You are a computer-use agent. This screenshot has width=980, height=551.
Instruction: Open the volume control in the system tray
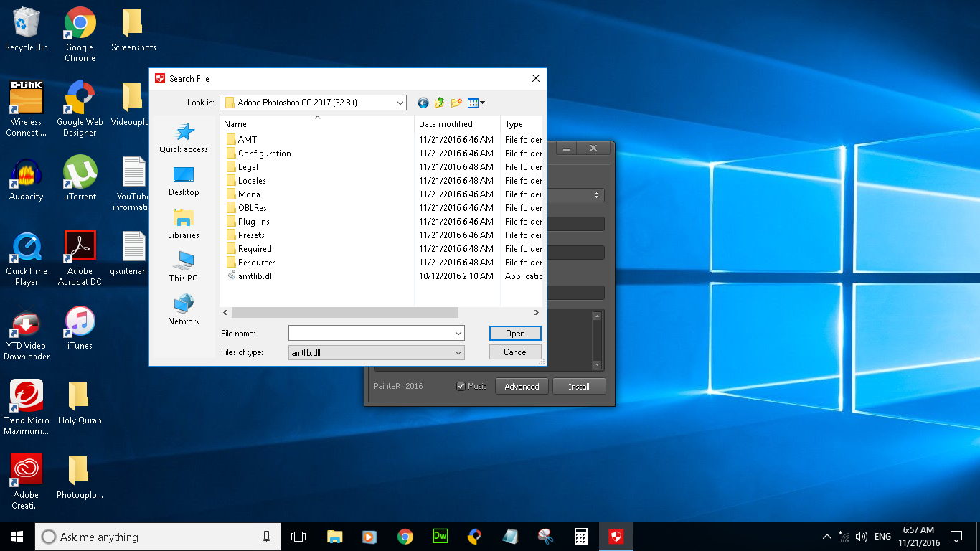pos(861,536)
